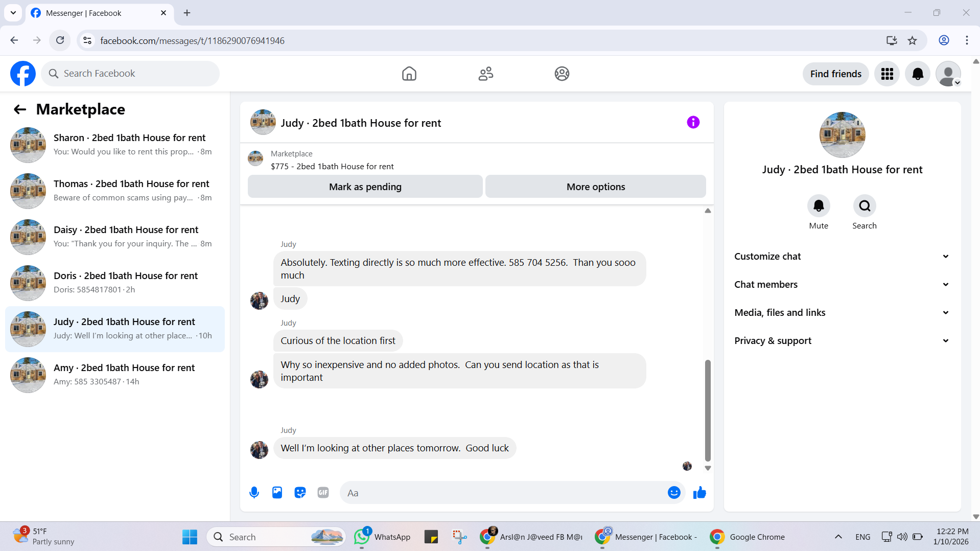This screenshot has height=551, width=980.
Task: Open a new browser tab
Action: [187, 13]
